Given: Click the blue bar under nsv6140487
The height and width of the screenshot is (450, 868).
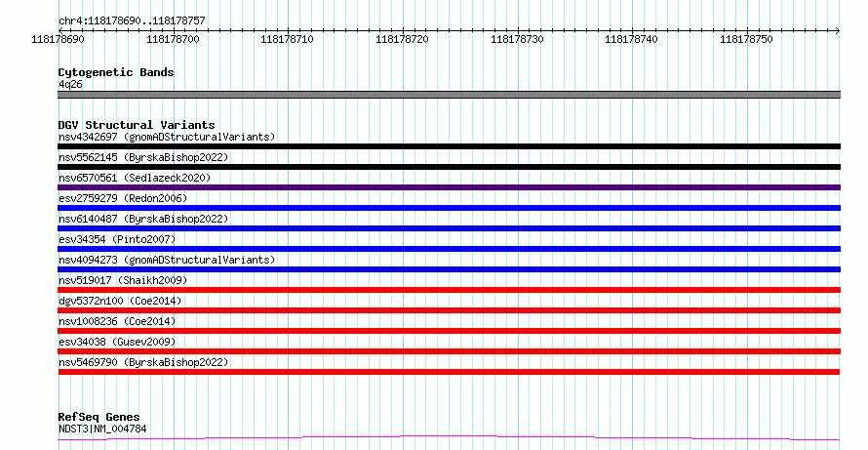Looking at the screenshot, I should coord(449,228).
